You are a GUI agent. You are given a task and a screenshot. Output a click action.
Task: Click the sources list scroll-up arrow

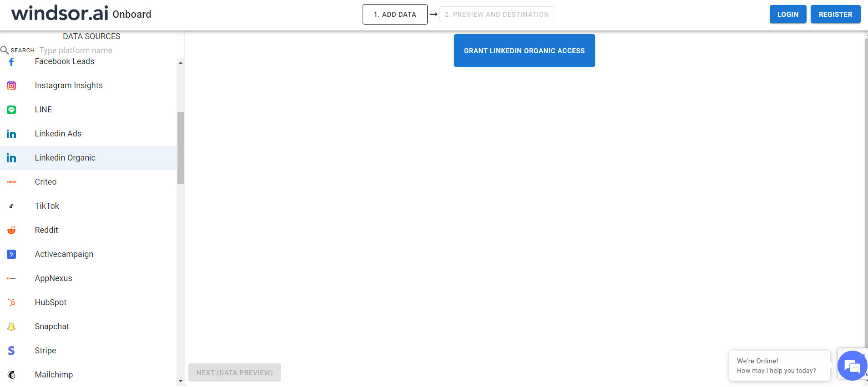coord(181,63)
